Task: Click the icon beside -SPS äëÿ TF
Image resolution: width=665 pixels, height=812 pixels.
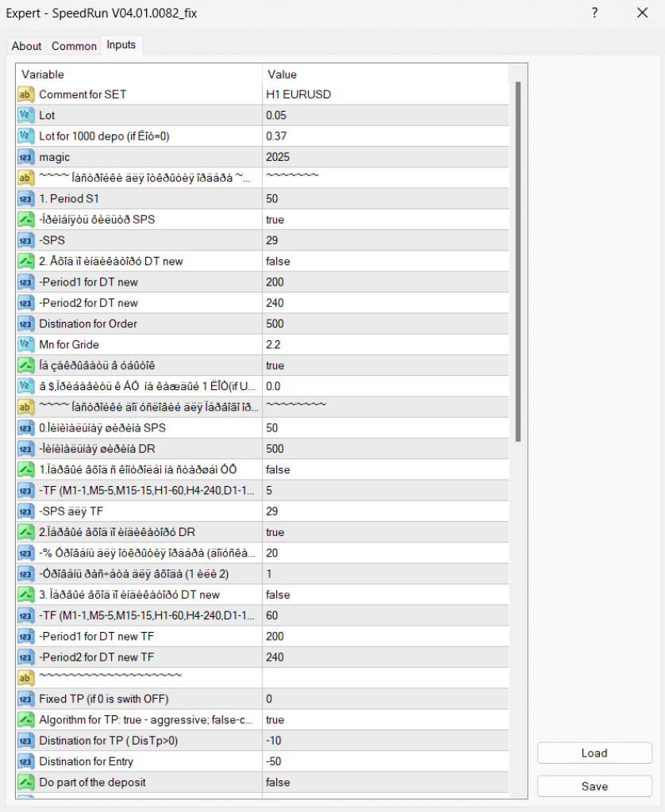Action: [x=25, y=511]
